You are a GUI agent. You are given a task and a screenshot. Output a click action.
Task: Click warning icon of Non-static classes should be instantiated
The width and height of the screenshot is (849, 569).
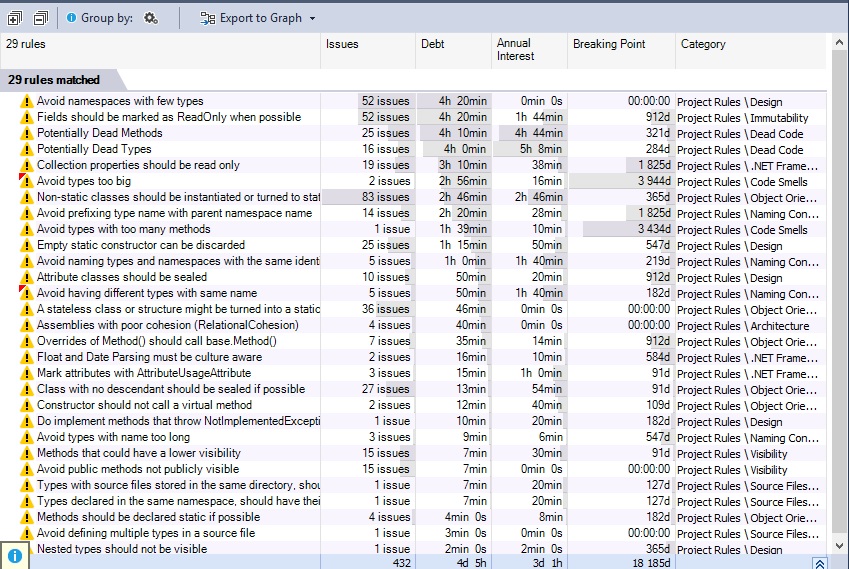(x=26, y=197)
